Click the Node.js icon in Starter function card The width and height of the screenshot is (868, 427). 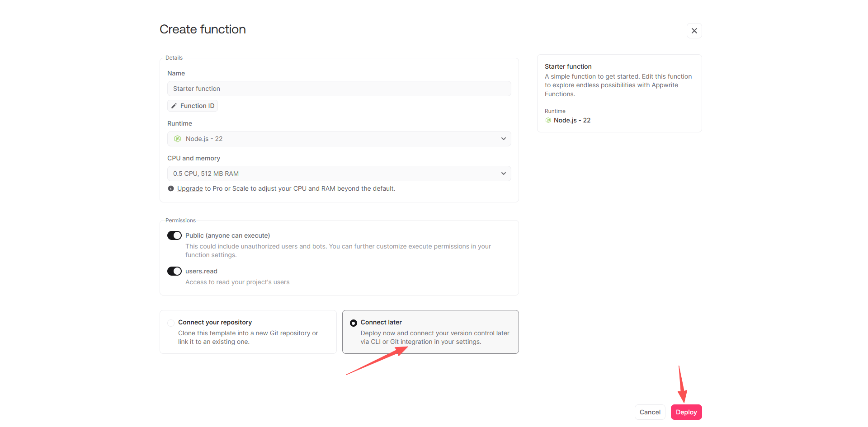click(x=548, y=121)
